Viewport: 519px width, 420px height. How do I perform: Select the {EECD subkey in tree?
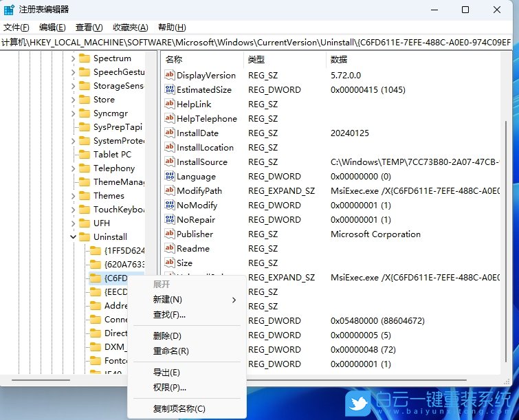point(116,292)
